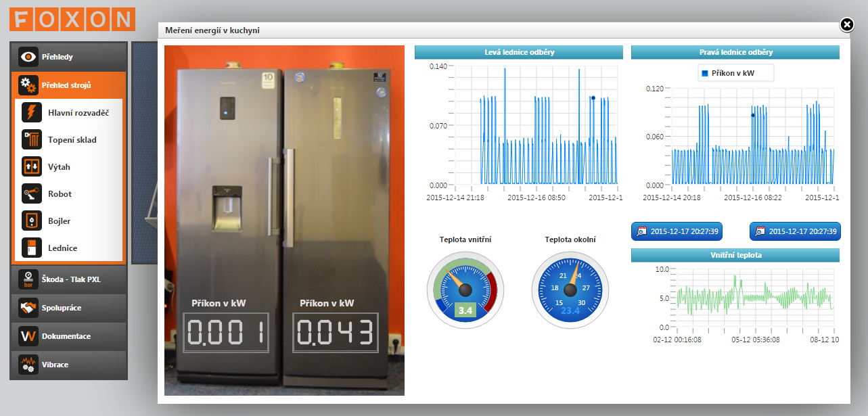Click the boiler icon for Bojler
868x416 pixels.
pyautogui.click(x=31, y=221)
